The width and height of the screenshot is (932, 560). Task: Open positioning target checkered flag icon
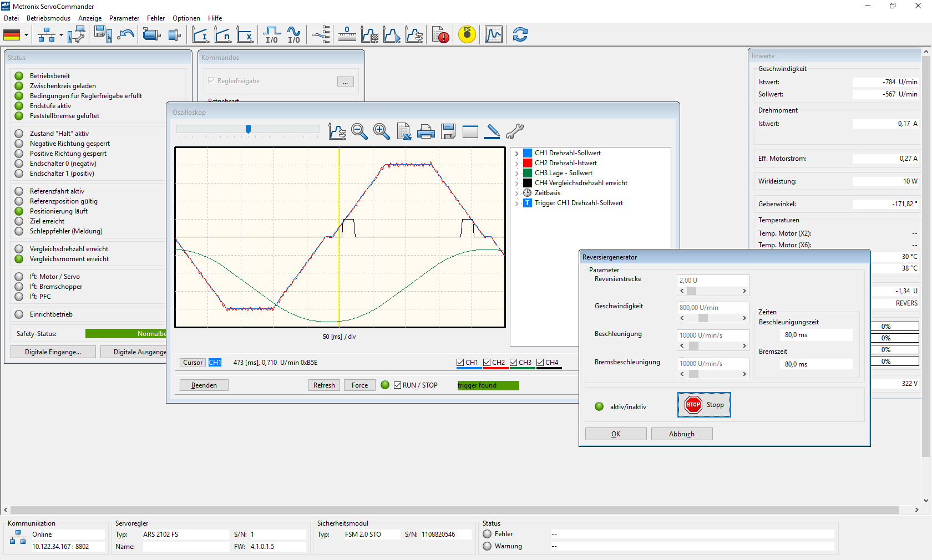[369, 35]
